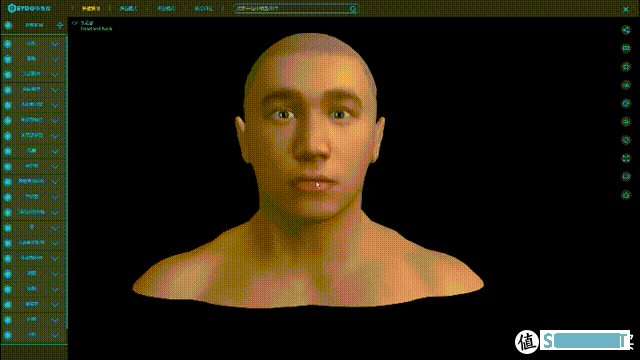The image size is (640, 360).
Task: Click the small icon beside the Head and Neck title
Action: [x=75, y=23]
